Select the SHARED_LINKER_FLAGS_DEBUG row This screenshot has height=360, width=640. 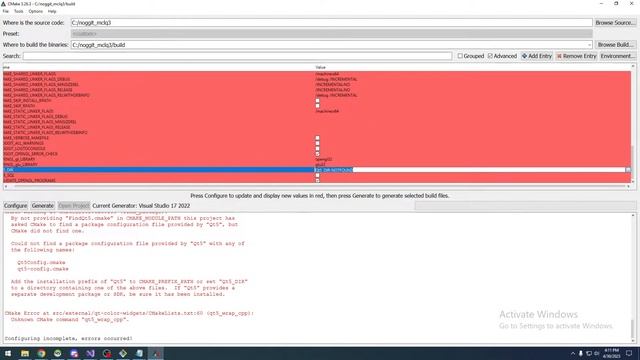point(317,79)
